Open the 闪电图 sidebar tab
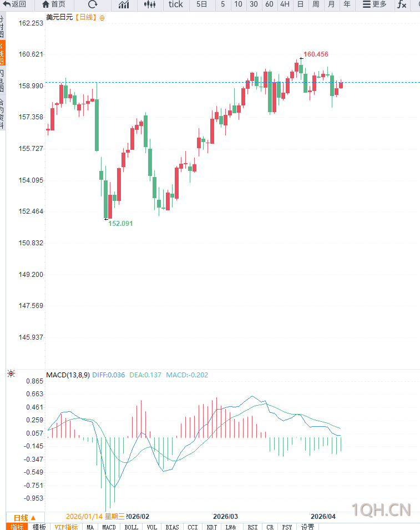Viewport: 420px width, 530px height. click(2, 81)
